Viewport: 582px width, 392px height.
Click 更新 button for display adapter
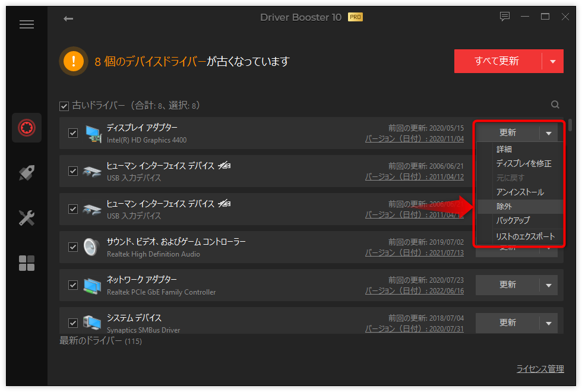pos(507,133)
